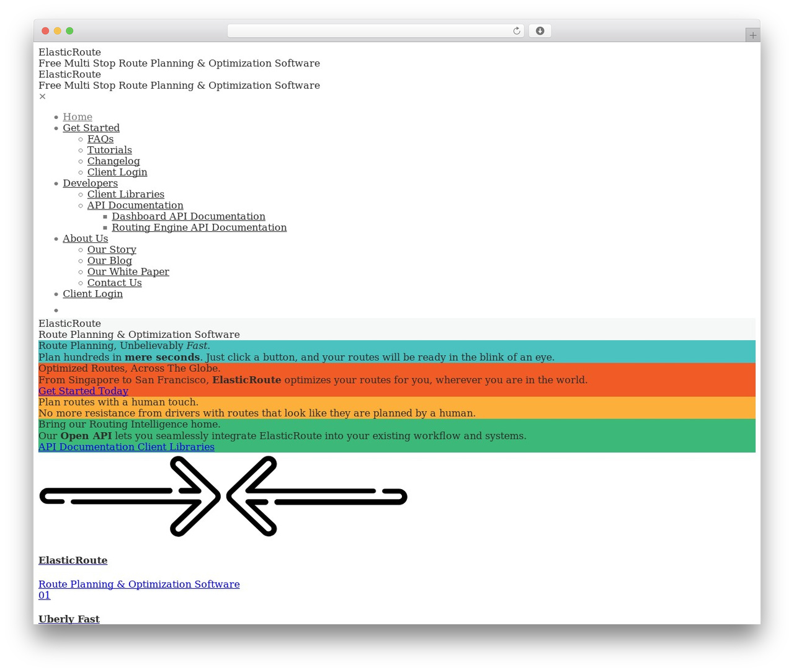Click the right-pointing arrow graphic
This screenshot has width=794, height=672.
(130, 496)
